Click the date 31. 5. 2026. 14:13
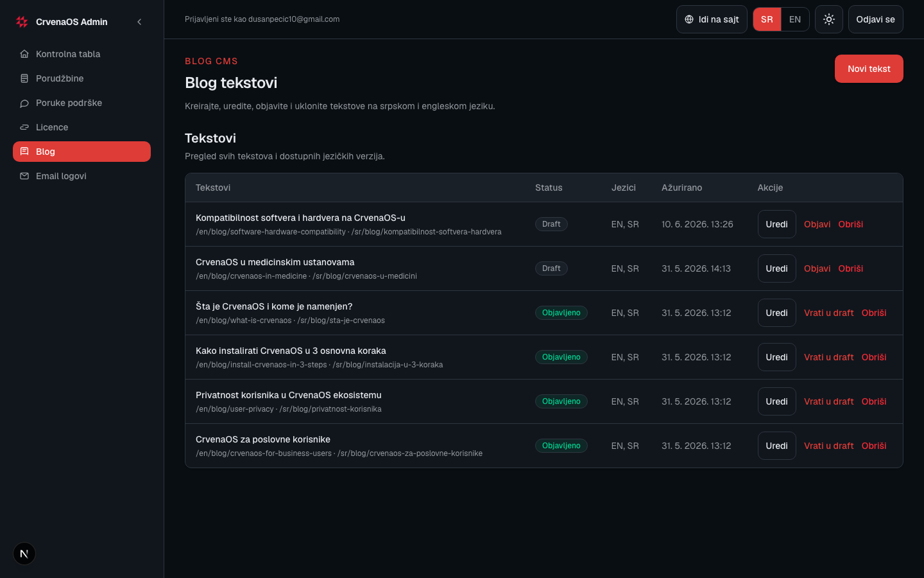This screenshot has height=578, width=924. [696, 268]
